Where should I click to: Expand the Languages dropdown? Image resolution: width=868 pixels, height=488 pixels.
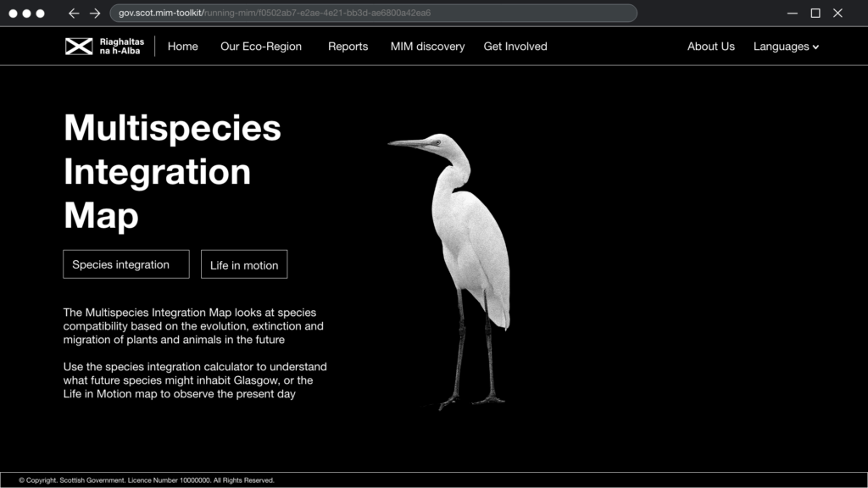[x=786, y=47]
